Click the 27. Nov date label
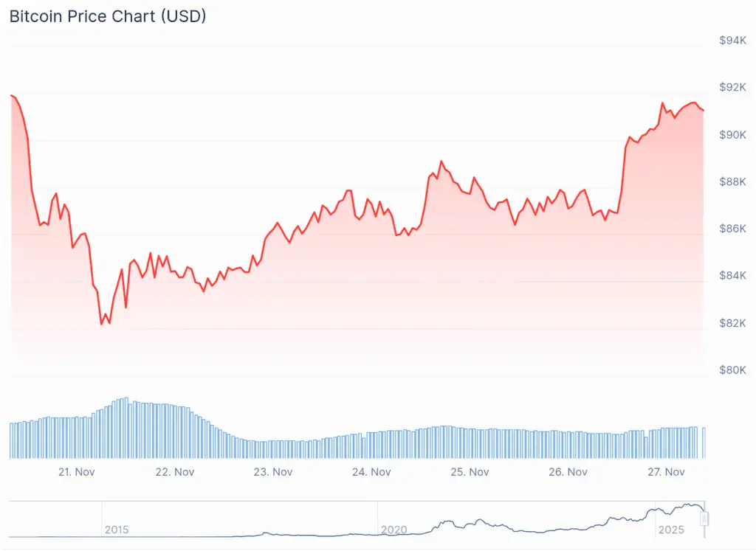 tap(666, 472)
